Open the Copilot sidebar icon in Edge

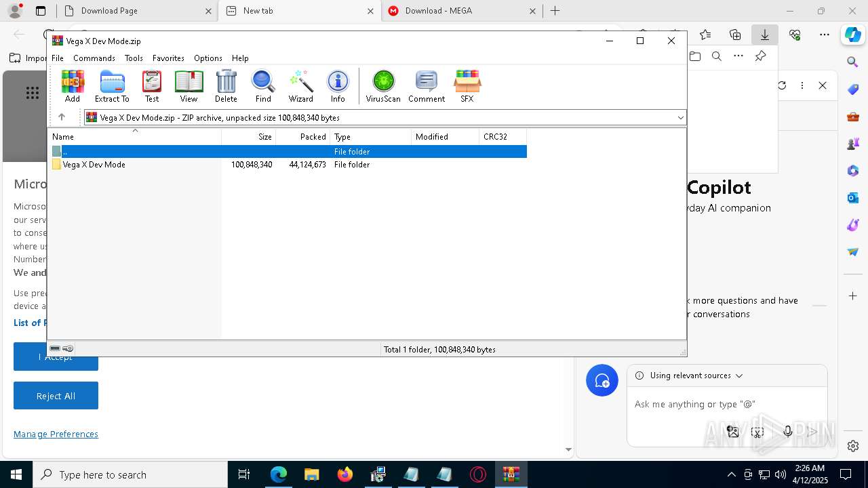(852, 35)
